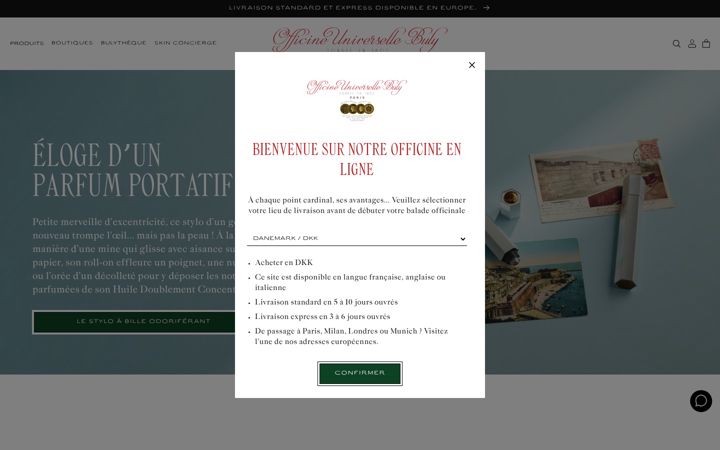Image resolution: width=720 pixels, height=450 pixels.
Task: Open the chat bubble widget
Action: [701, 401]
